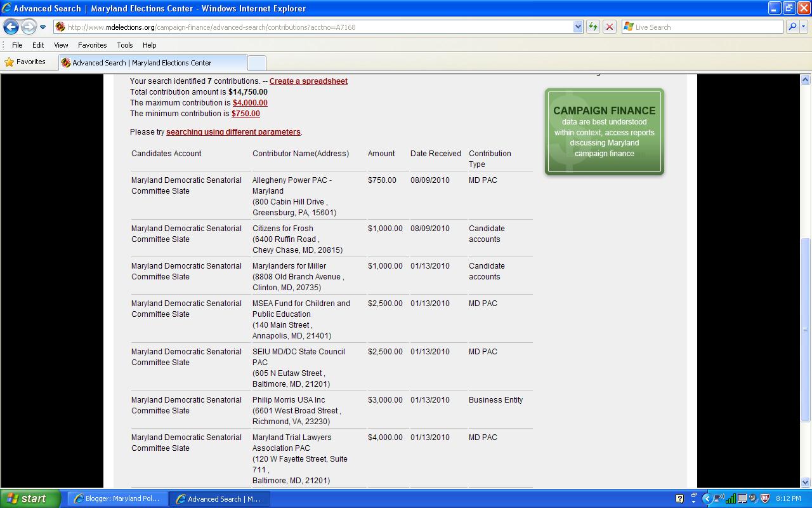This screenshot has height=508, width=812.
Task: Open the Tools menu
Action: coord(124,45)
